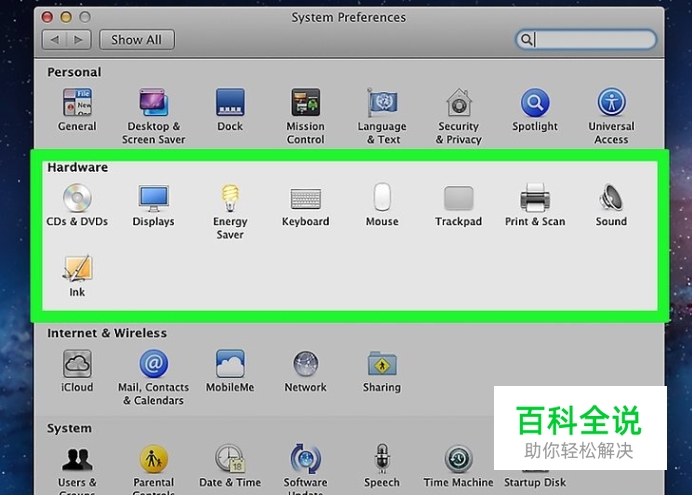This screenshot has height=495, width=692.
Task: Go forward with the right arrow button
Action: [x=79, y=40]
